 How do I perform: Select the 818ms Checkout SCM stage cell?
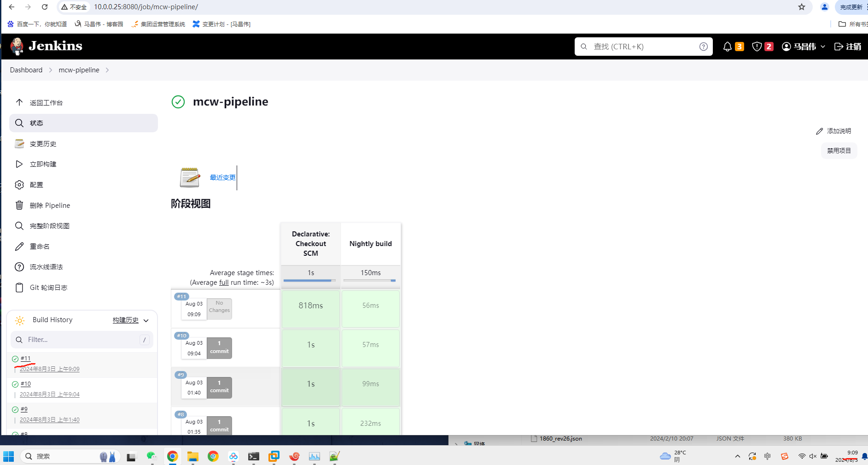[x=311, y=309]
